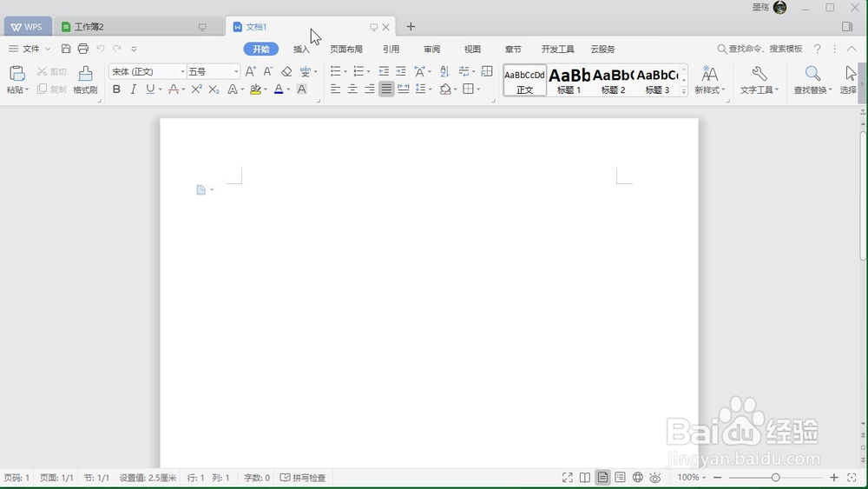The image size is (868, 489).
Task: Apply the 标题 1 style
Action: [569, 80]
